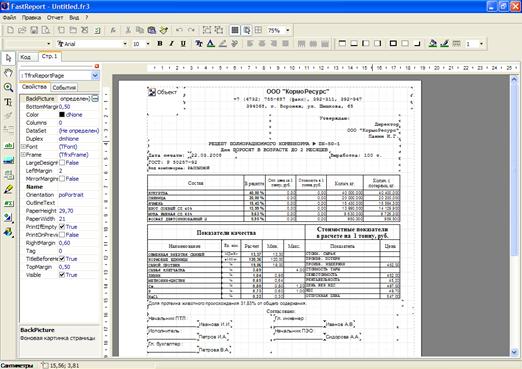Uncheck the Visible property checkbox
This screenshot has width=522, height=369.
[x=62, y=275]
